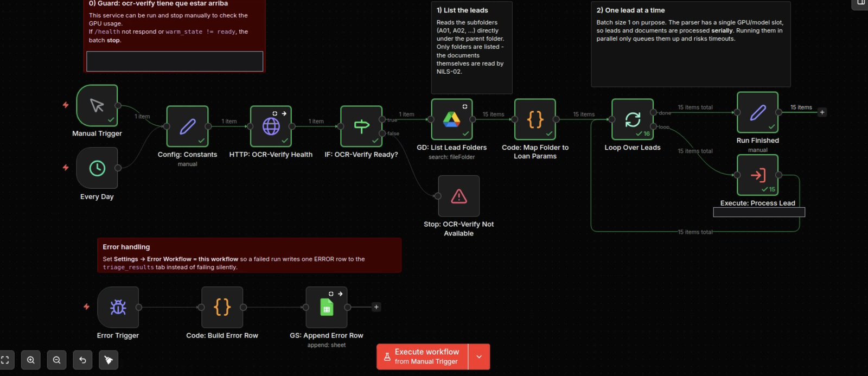This screenshot has height=376, width=868.
Task: Open the GD: List Lead Folders node
Action: click(451, 119)
